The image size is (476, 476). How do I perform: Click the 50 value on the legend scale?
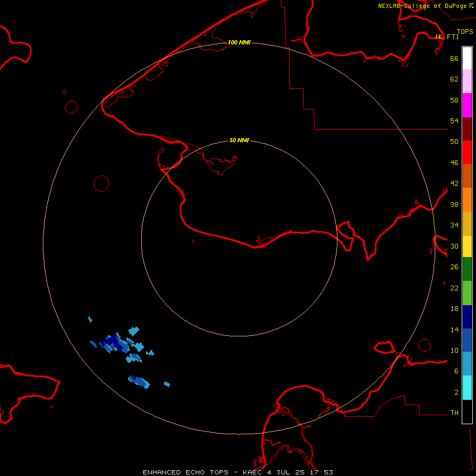point(454,142)
